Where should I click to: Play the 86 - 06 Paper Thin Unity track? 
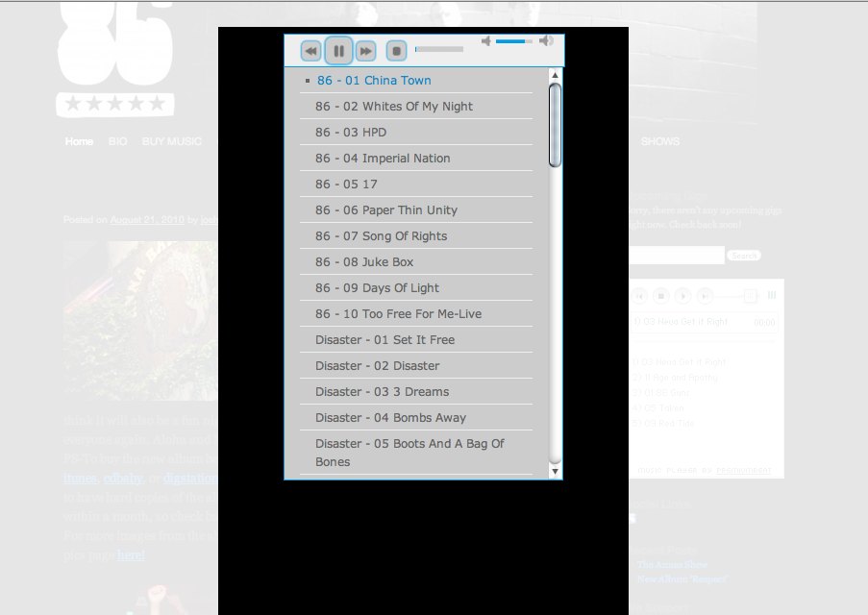386,210
